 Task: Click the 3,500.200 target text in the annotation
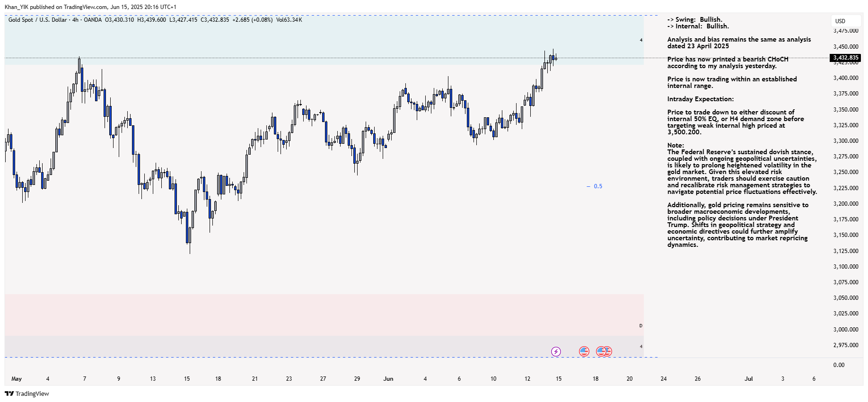click(x=684, y=132)
